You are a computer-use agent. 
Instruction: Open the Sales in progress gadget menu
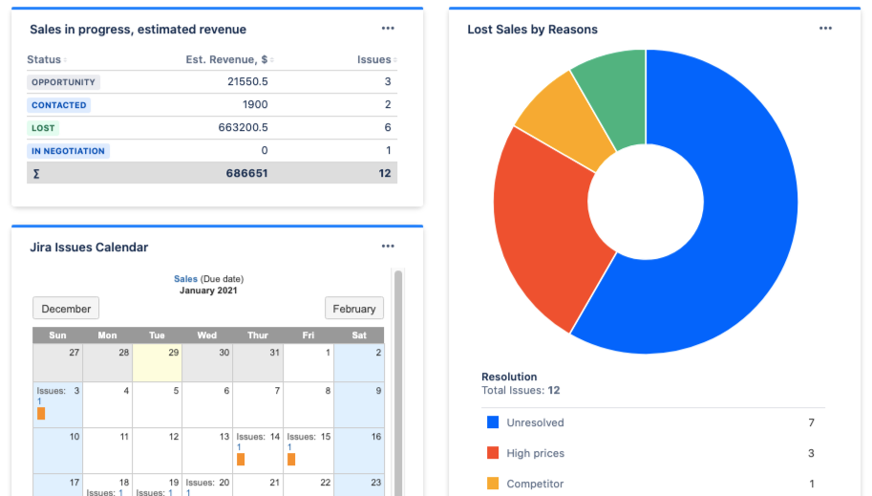(388, 29)
